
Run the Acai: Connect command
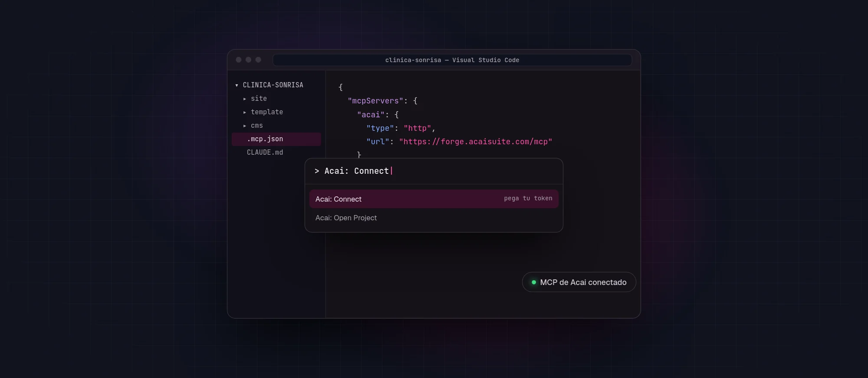[434, 199]
